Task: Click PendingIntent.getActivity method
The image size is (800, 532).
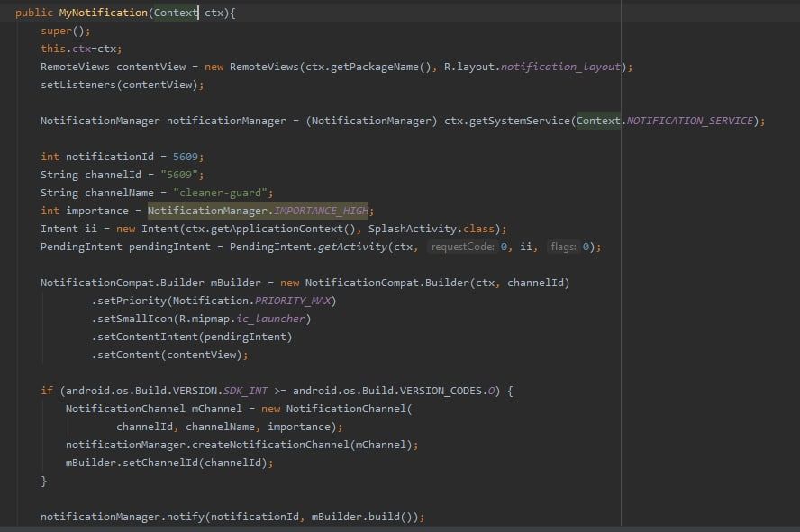Action: 308,248
